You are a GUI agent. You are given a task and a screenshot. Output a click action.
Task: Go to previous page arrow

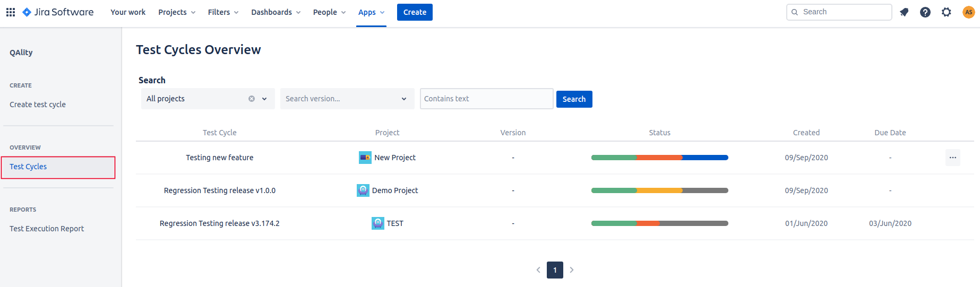click(538, 270)
